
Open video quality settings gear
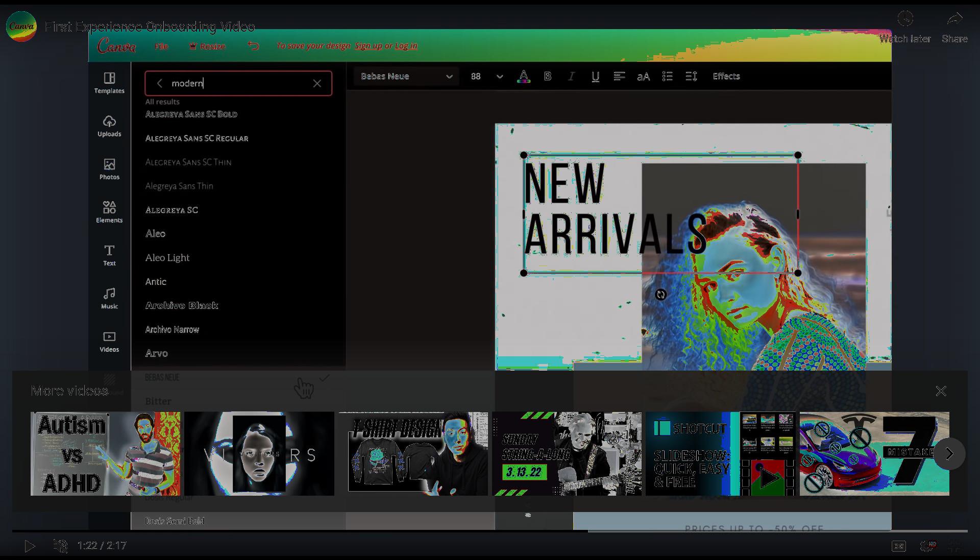927,546
